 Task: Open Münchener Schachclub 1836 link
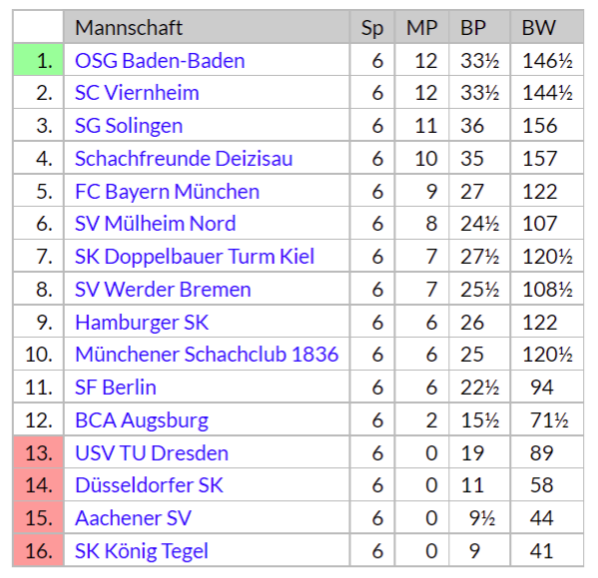[x=207, y=355]
